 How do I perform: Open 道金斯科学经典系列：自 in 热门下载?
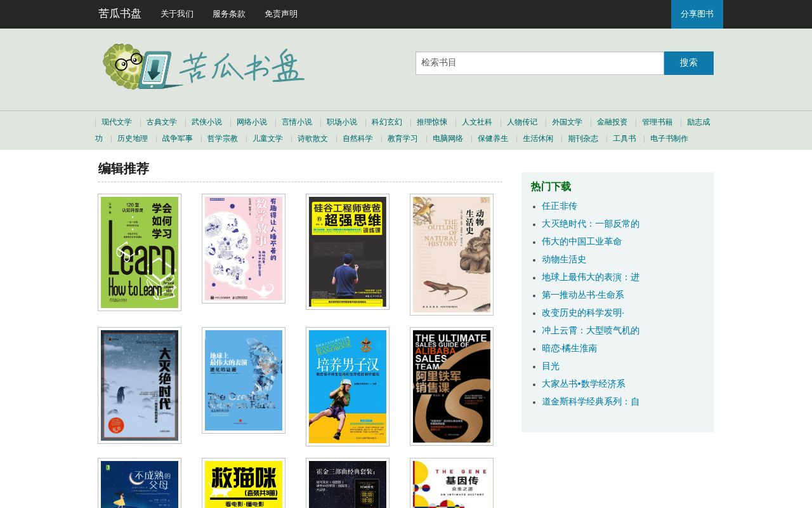(x=591, y=401)
